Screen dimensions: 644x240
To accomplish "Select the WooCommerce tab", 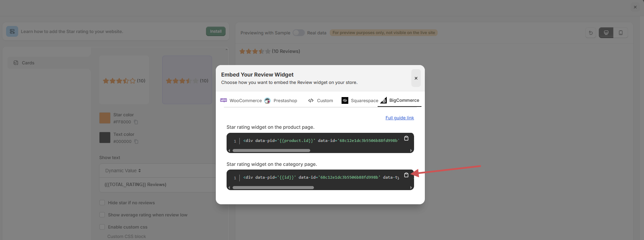I will point(241,100).
